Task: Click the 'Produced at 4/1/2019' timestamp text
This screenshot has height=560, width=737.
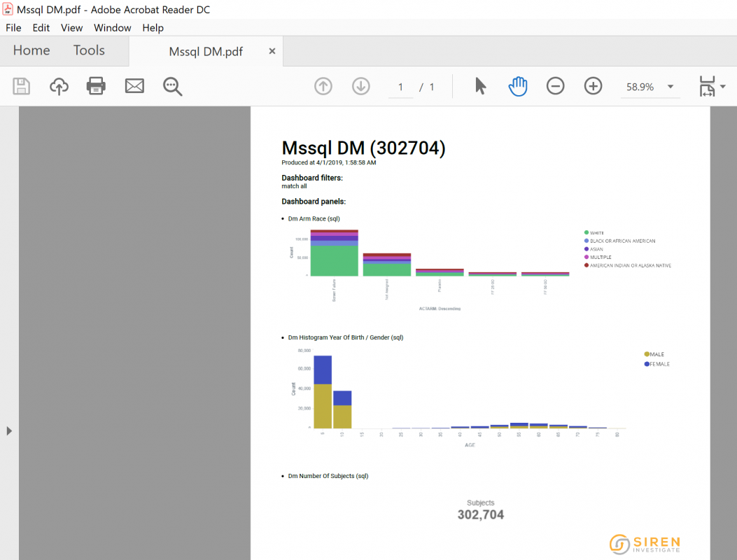Action: [328, 162]
